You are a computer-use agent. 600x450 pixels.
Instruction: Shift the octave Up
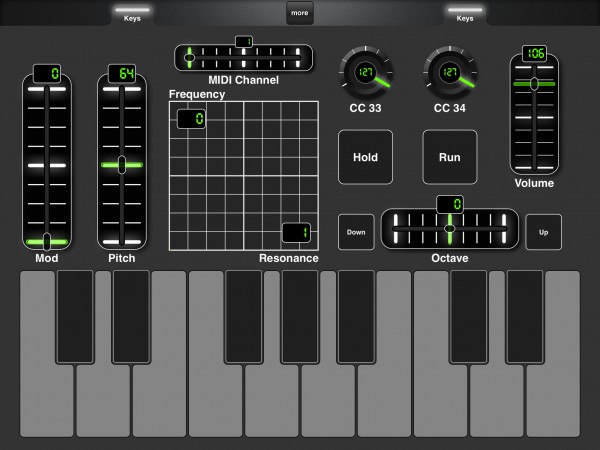point(544,232)
